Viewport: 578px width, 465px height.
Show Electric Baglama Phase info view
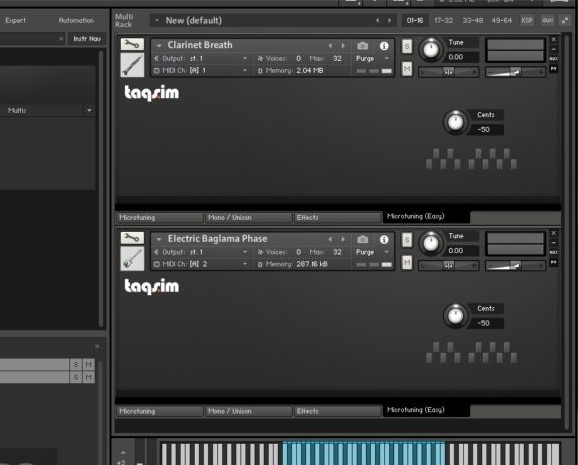[x=384, y=239]
